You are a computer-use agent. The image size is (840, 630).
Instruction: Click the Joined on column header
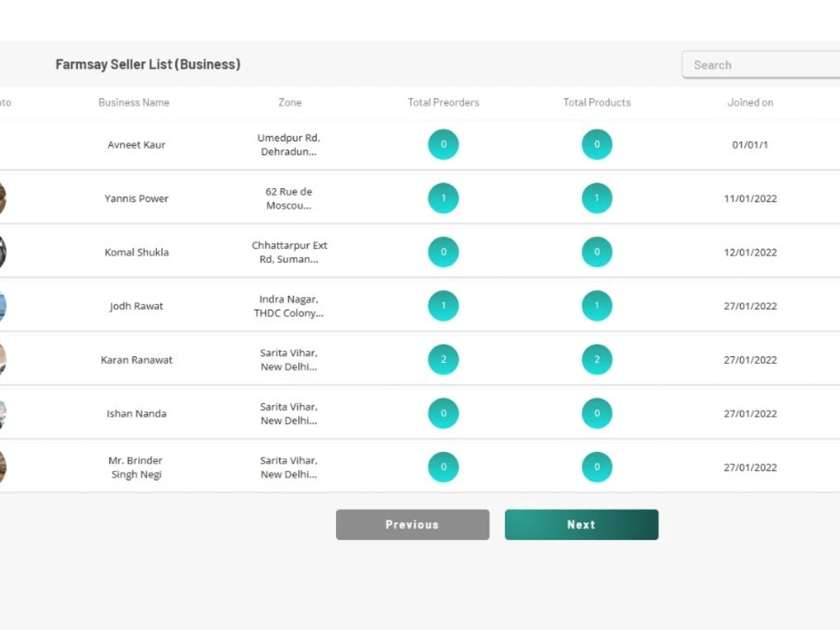coord(750,102)
